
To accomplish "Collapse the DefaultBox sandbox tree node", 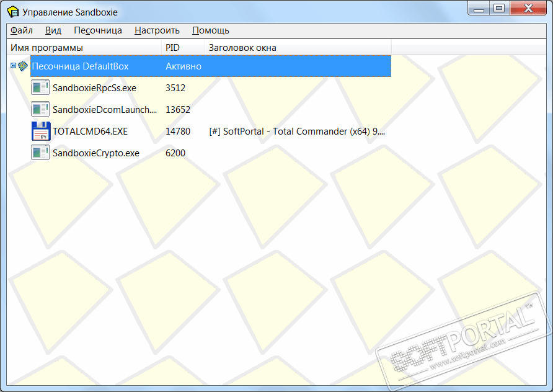I will coord(13,66).
